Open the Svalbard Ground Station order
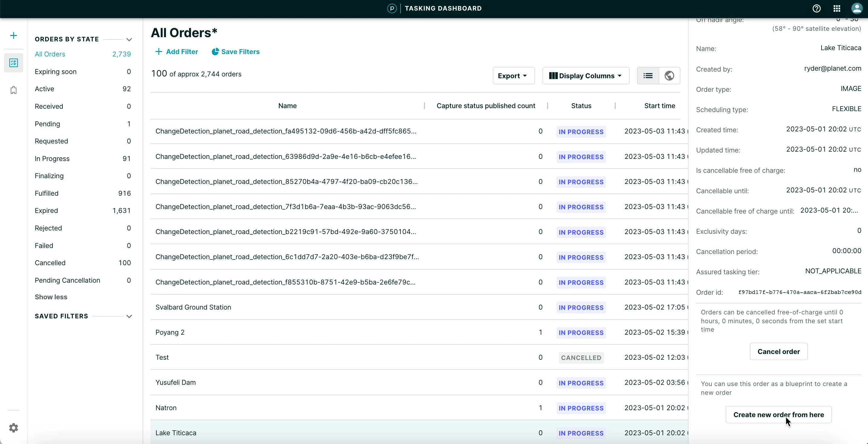Image resolution: width=868 pixels, height=444 pixels. [x=419, y=307]
